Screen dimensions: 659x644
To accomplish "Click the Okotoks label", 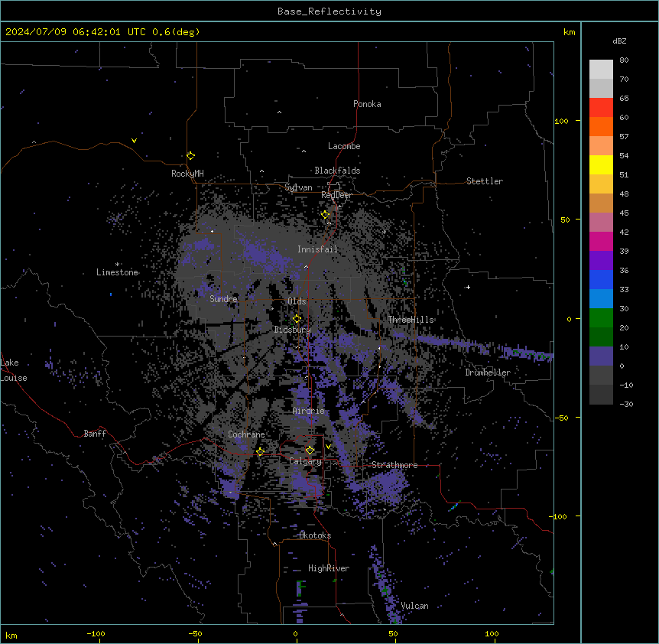I will click(x=315, y=535).
